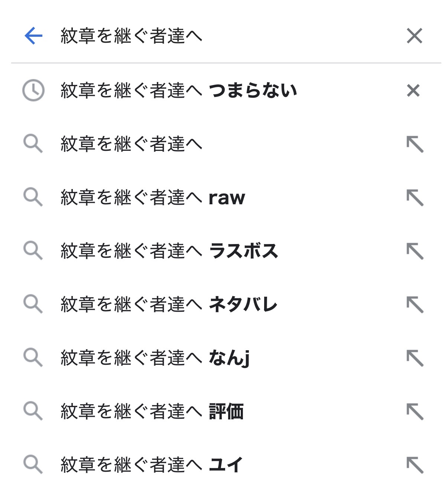Fill the plain 紋章を継ぐ者達へ suggestion via its arrow

415,144
